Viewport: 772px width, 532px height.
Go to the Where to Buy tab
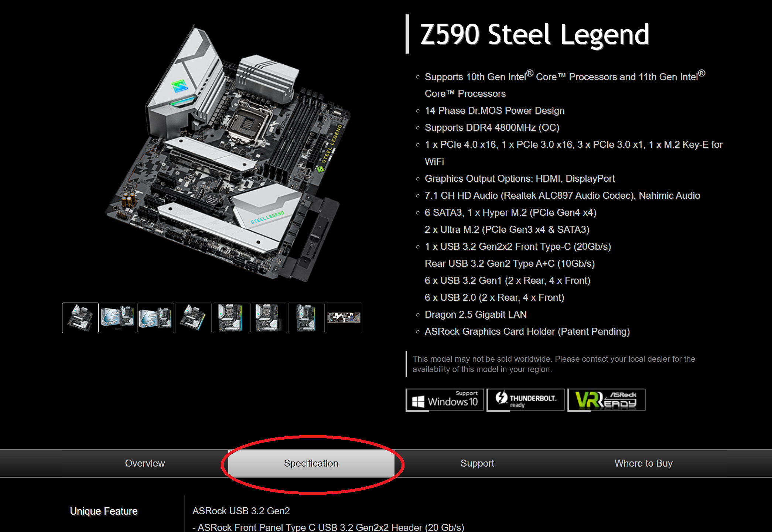[643, 463]
